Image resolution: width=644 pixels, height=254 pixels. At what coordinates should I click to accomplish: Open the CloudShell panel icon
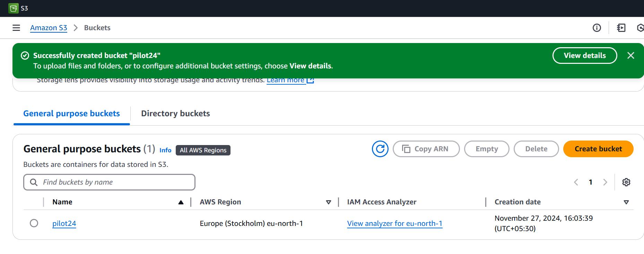(621, 28)
